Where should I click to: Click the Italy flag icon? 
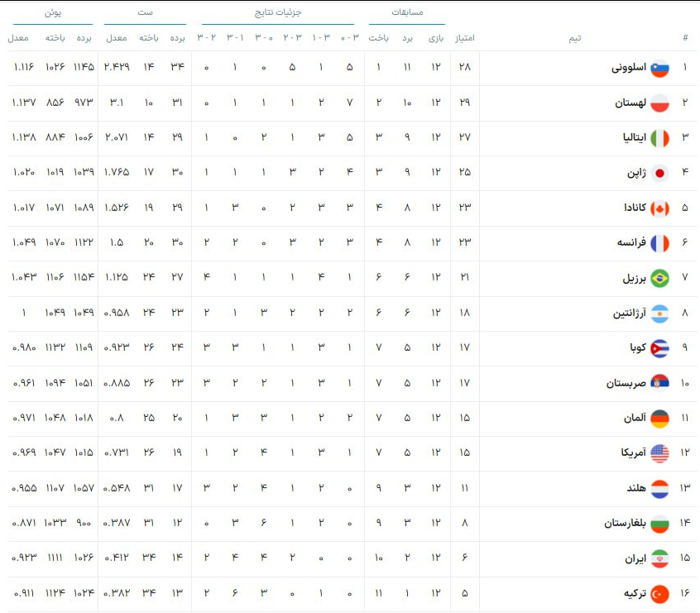tap(659, 138)
